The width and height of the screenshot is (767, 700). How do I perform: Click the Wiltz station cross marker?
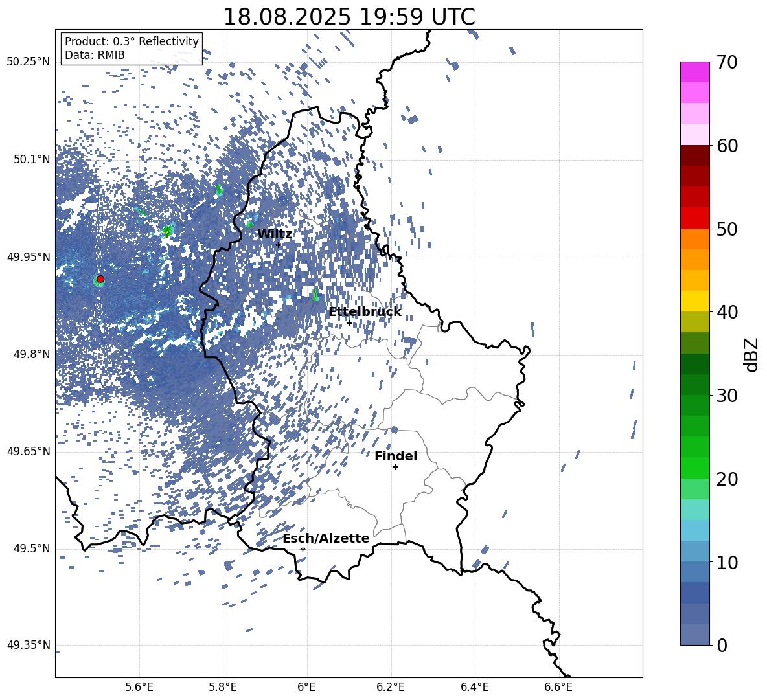click(x=279, y=244)
